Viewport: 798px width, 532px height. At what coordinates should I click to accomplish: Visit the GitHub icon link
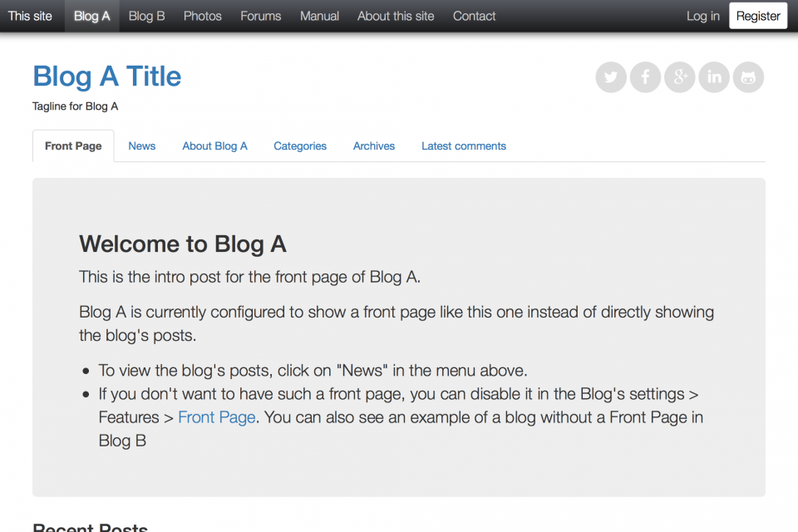(x=747, y=76)
